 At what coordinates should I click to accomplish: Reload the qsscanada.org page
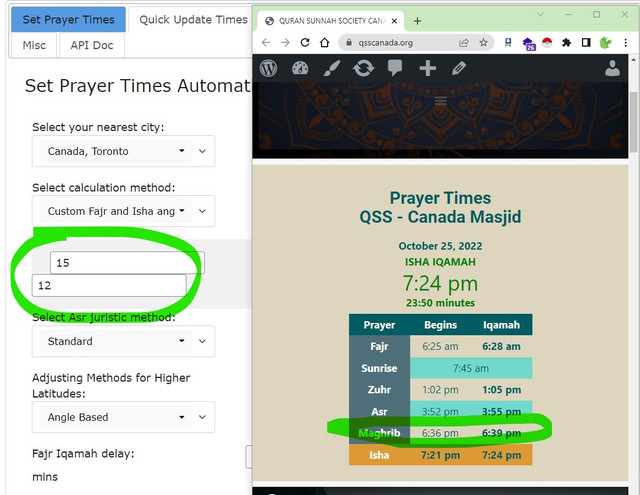point(305,43)
